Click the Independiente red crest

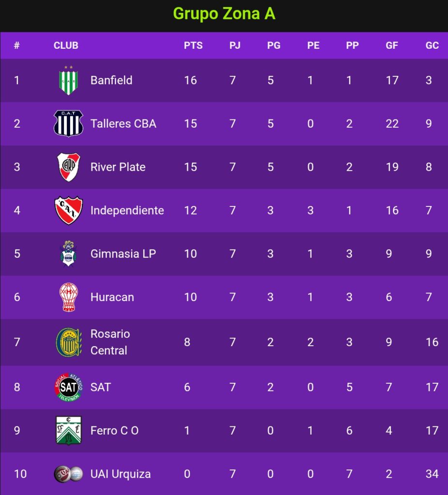point(69,210)
